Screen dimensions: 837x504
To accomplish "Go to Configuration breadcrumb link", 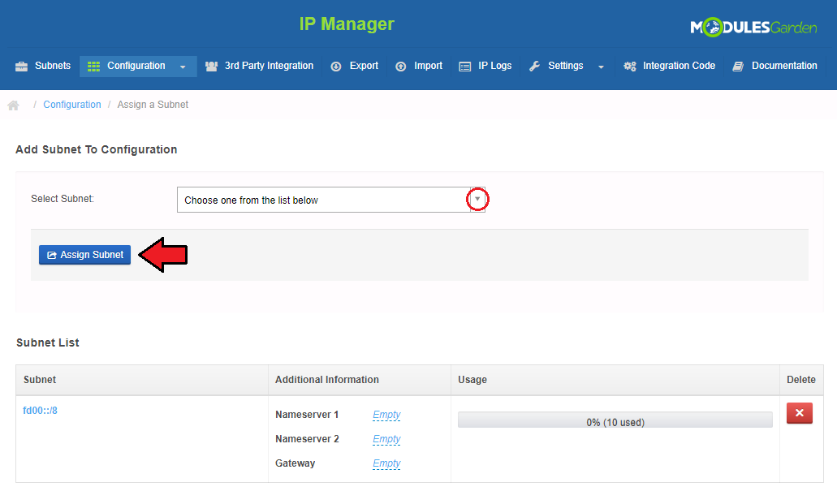I will (x=72, y=105).
